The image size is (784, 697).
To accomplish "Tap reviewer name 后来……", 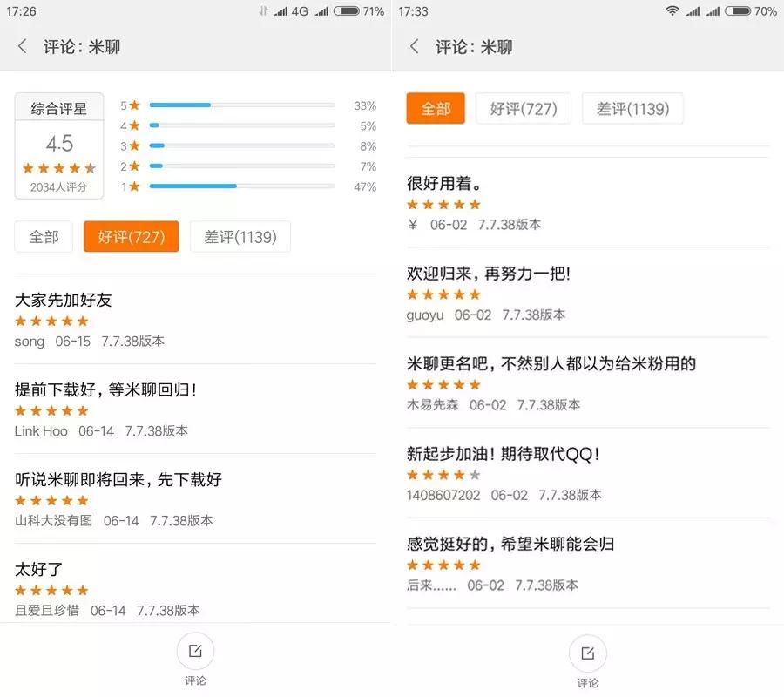I will pos(431,585).
